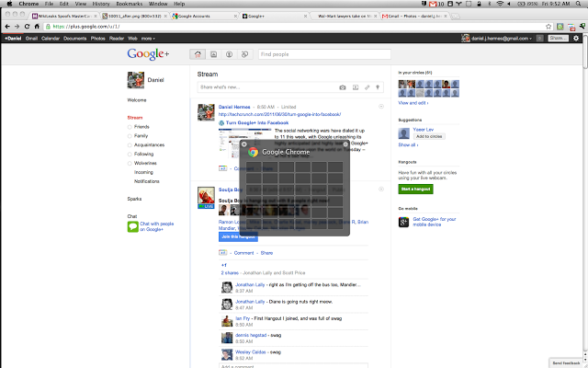Open the Google+ logo
Screen dimensions: 588x368
148,54
